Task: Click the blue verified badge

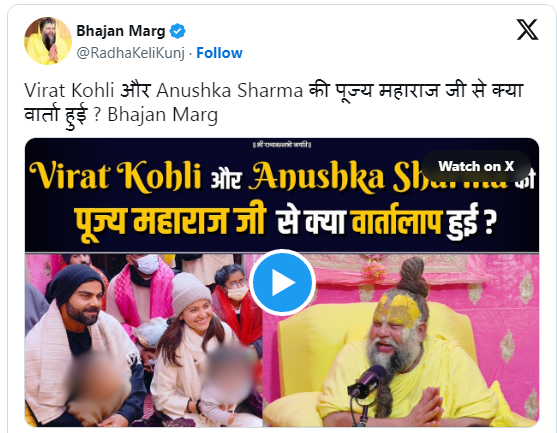Action: click(178, 31)
